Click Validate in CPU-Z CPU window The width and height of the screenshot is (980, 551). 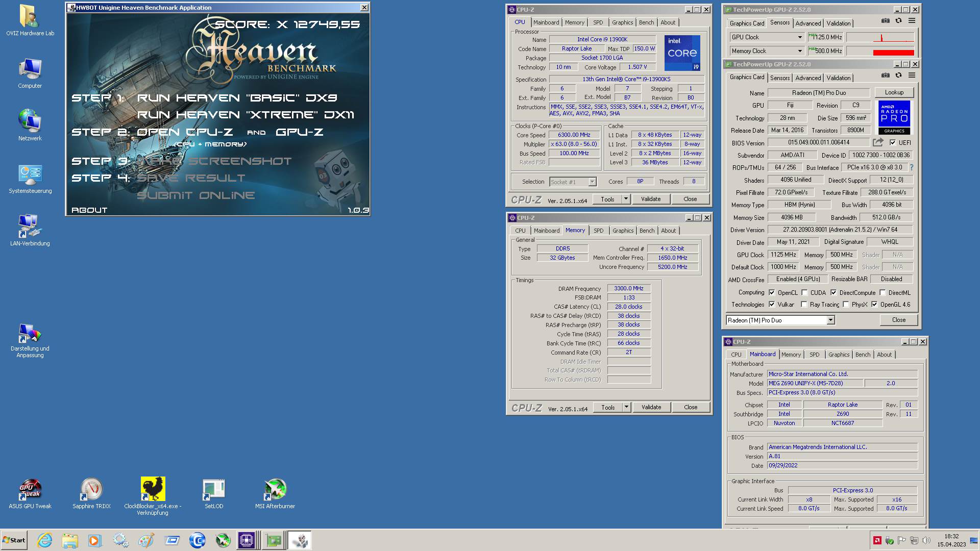coord(651,199)
